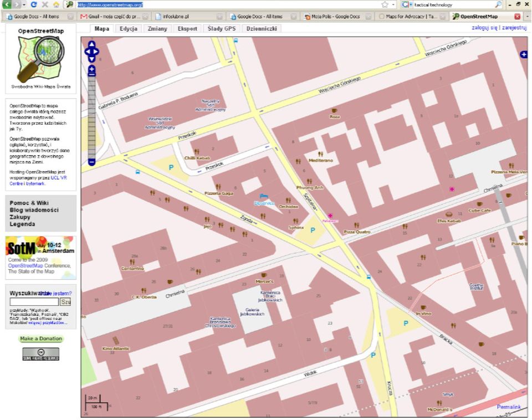
Task: Open the Zakupy link
Action: [x=20, y=217]
